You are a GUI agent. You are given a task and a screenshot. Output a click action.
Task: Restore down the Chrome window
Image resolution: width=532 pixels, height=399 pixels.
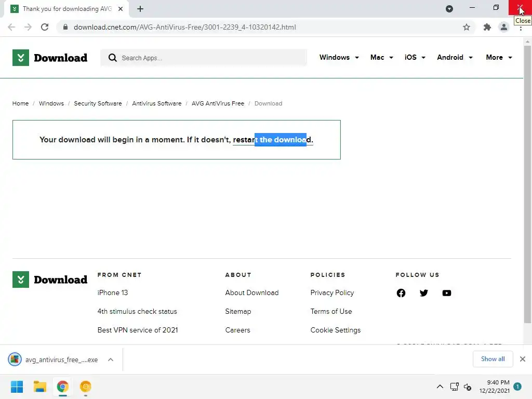(x=496, y=7)
